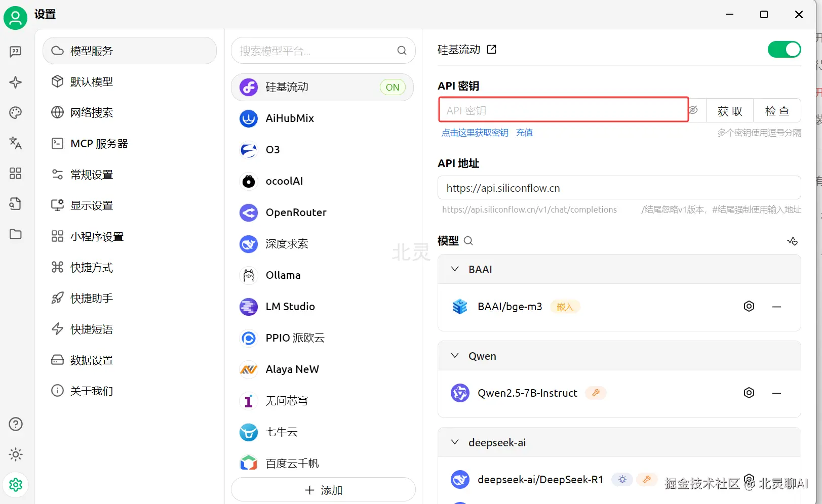Select the 深度求索 provider
Screen dimensions: 822x504
(322, 244)
